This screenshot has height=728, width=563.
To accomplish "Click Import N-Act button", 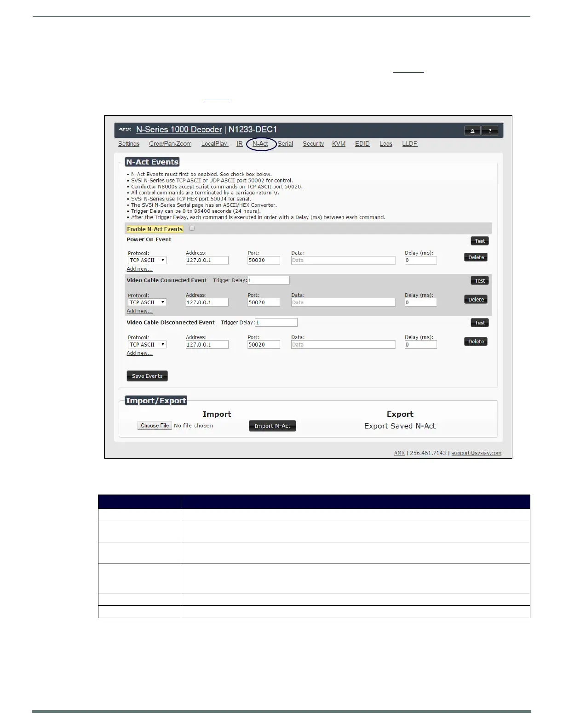I will (x=272, y=426).
